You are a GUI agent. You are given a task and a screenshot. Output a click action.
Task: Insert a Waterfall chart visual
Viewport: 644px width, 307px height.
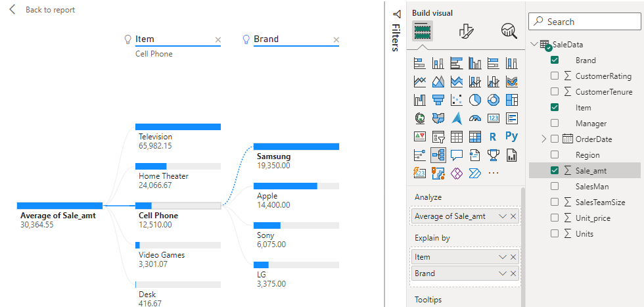click(420, 100)
